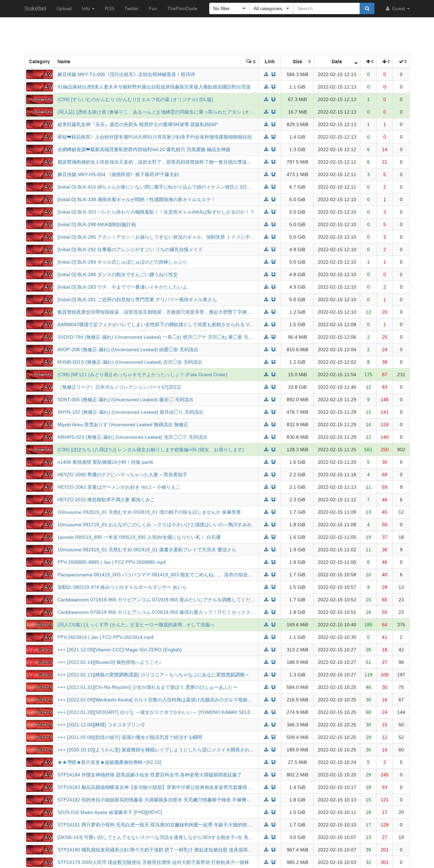Sort table by Size column
The image size is (434, 868).
(x=297, y=62)
